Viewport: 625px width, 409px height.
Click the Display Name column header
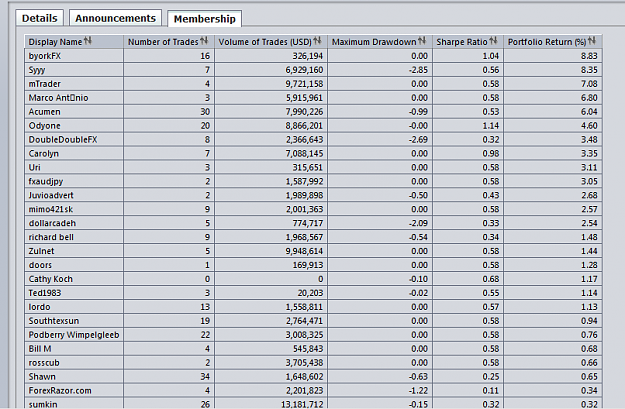pyautogui.click(x=74, y=41)
